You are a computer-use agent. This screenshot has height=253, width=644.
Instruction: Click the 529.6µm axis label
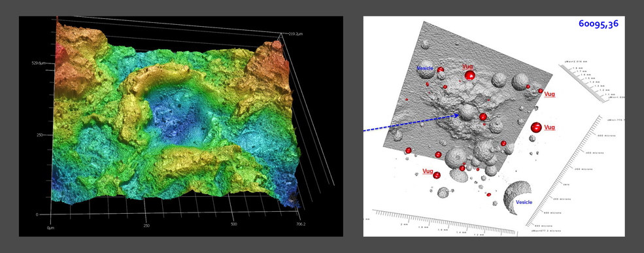tap(38, 63)
